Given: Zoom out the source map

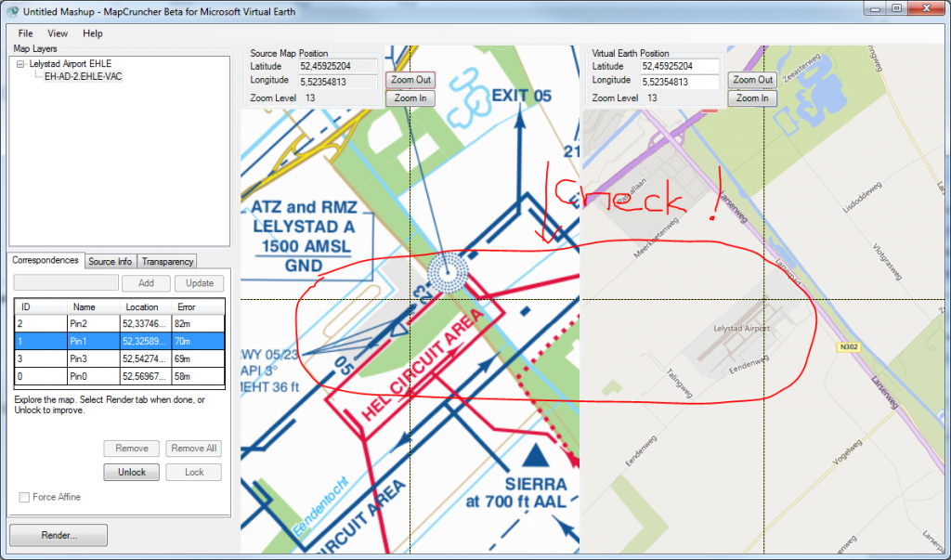Looking at the screenshot, I should tap(410, 80).
